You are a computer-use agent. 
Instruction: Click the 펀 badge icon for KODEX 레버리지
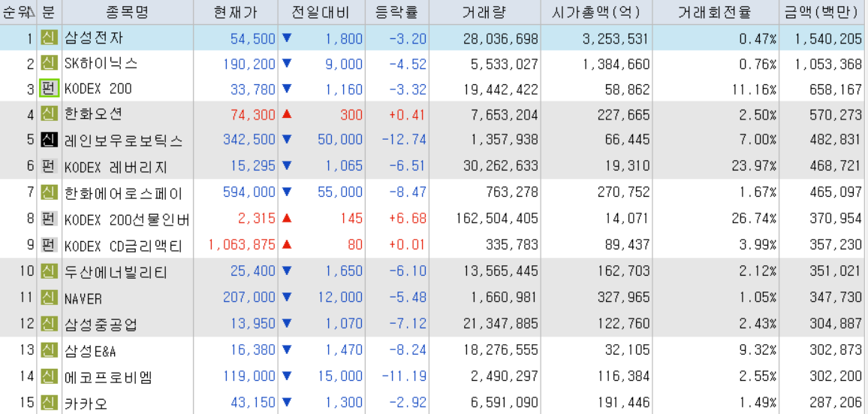coord(50,166)
